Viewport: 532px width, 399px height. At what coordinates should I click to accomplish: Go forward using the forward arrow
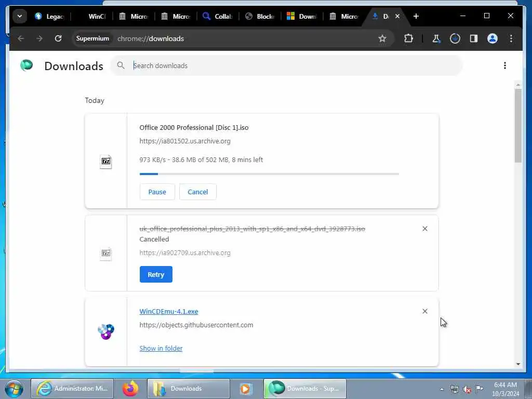pyautogui.click(x=39, y=38)
